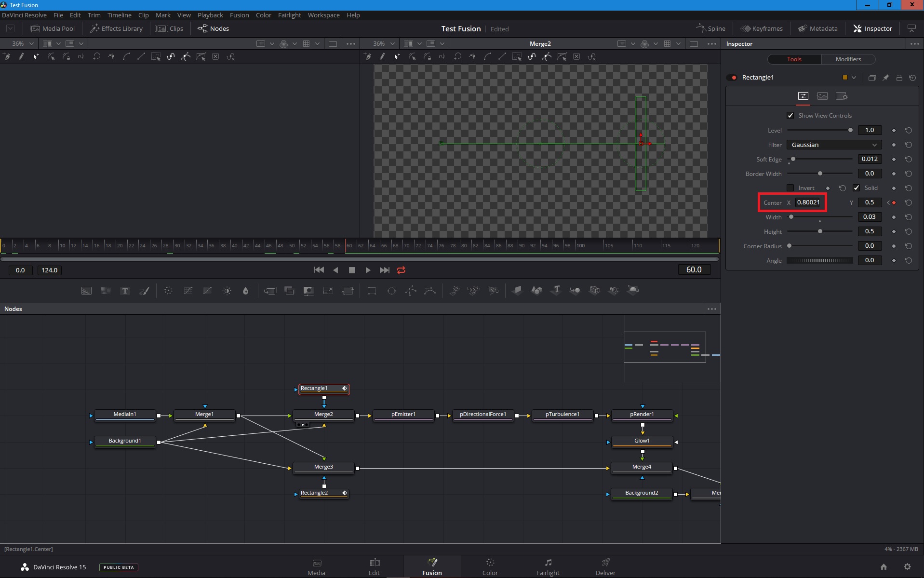The height and width of the screenshot is (578, 924).
Task: Open the Fusion menu
Action: 240,15
